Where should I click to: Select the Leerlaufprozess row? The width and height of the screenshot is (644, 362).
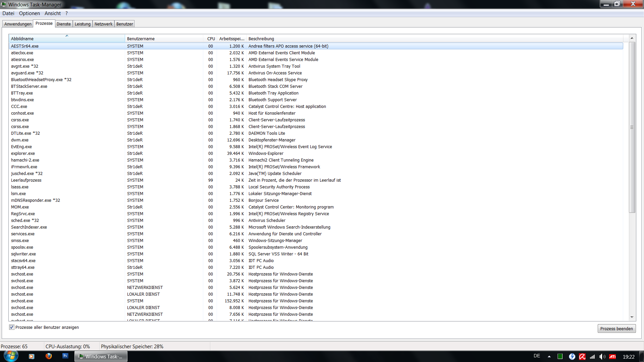coord(316,180)
